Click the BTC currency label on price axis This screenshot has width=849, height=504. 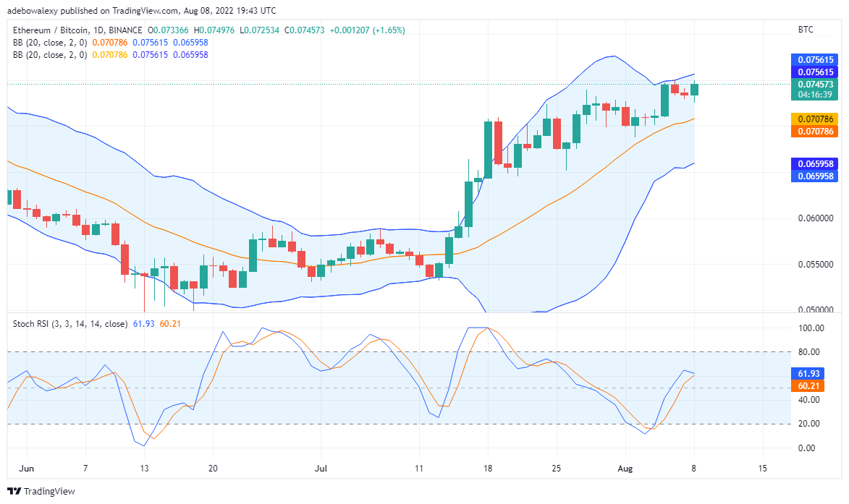pos(805,30)
